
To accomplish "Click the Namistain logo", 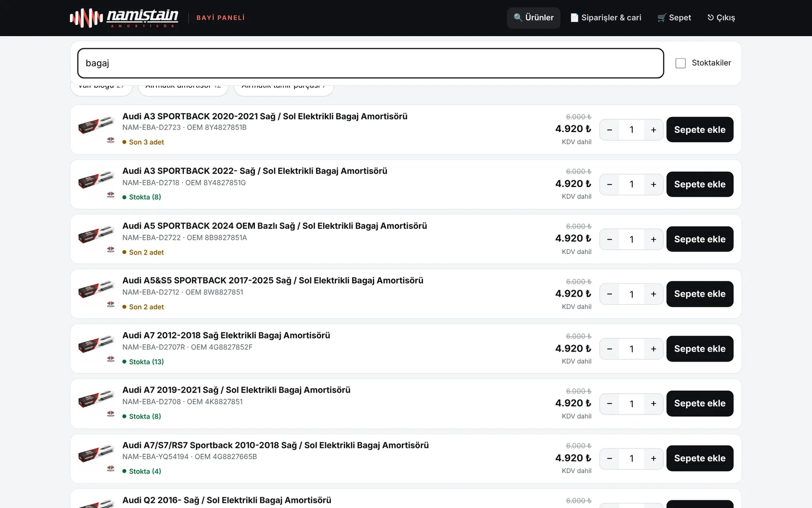I will (124, 18).
